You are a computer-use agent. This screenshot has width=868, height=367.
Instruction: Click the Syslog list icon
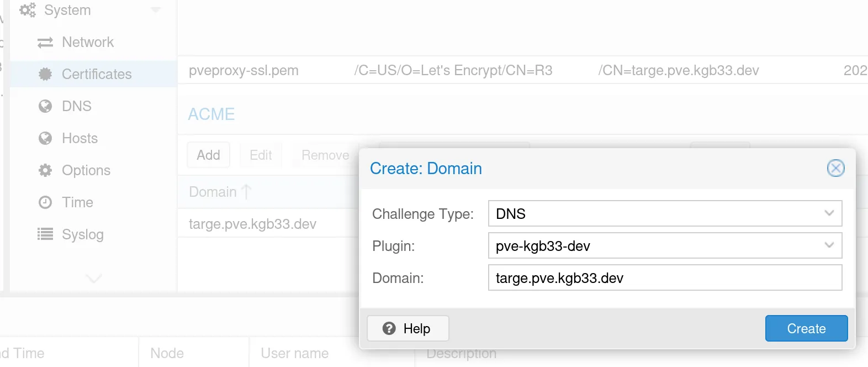[x=45, y=234]
